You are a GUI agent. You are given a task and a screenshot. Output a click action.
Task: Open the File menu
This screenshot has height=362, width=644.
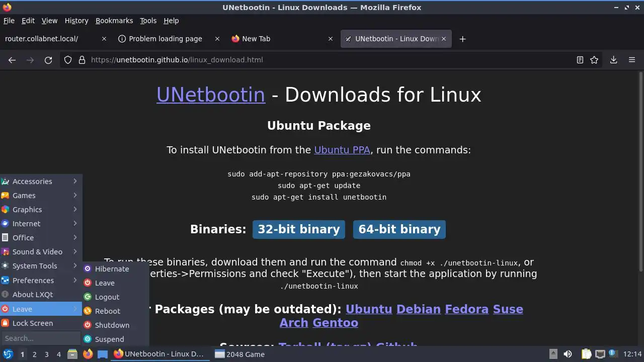[x=9, y=21]
